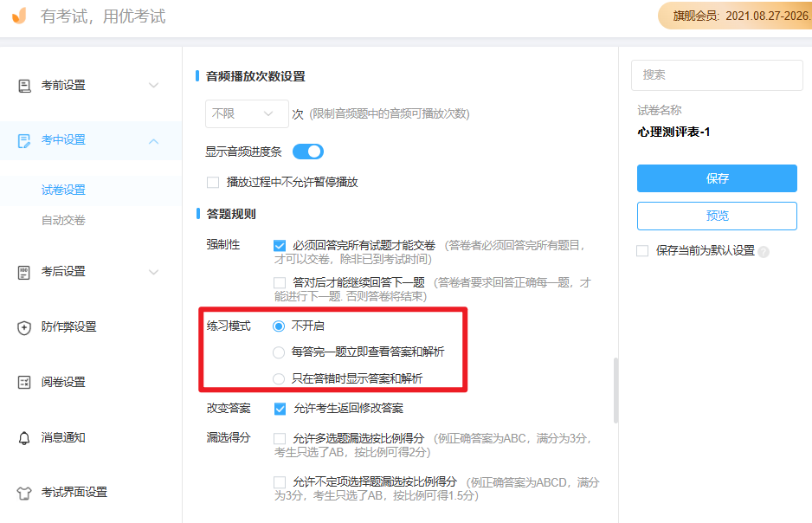Uncheck 必须回答完所有试题才能交卷

280,246
